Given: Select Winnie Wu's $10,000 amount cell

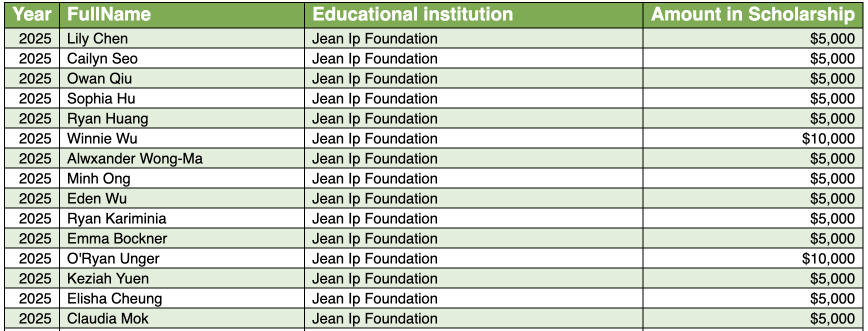Looking at the screenshot, I should (x=828, y=138).
